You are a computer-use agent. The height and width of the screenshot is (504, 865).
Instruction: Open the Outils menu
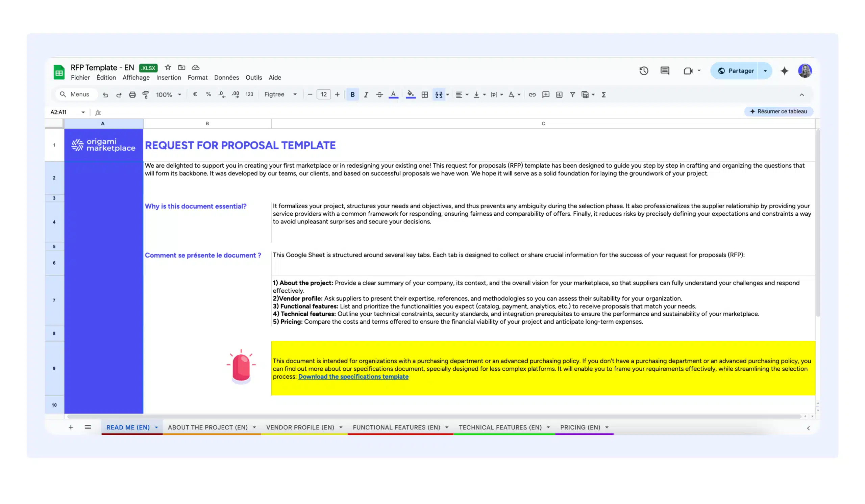coord(254,78)
